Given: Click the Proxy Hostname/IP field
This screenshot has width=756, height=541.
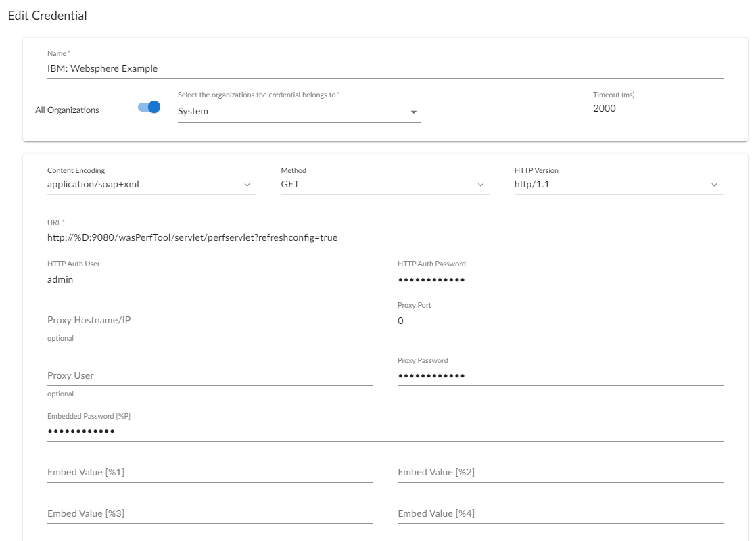Looking at the screenshot, I should pyautogui.click(x=210, y=321).
